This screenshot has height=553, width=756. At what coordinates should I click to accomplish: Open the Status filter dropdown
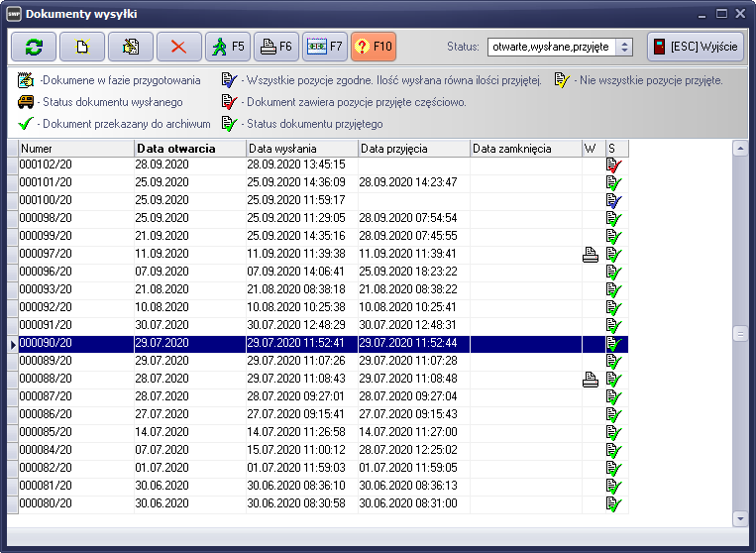pyautogui.click(x=624, y=47)
